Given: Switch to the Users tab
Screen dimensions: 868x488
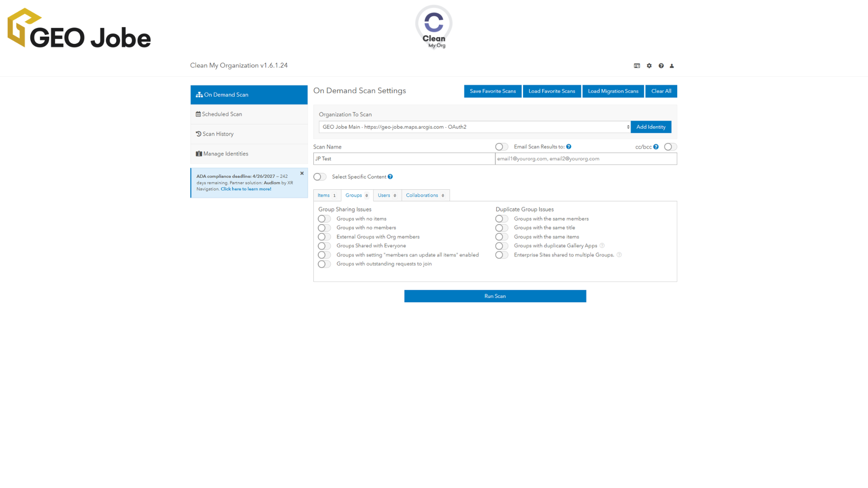Looking at the screenshot, I should click(387, 195).
